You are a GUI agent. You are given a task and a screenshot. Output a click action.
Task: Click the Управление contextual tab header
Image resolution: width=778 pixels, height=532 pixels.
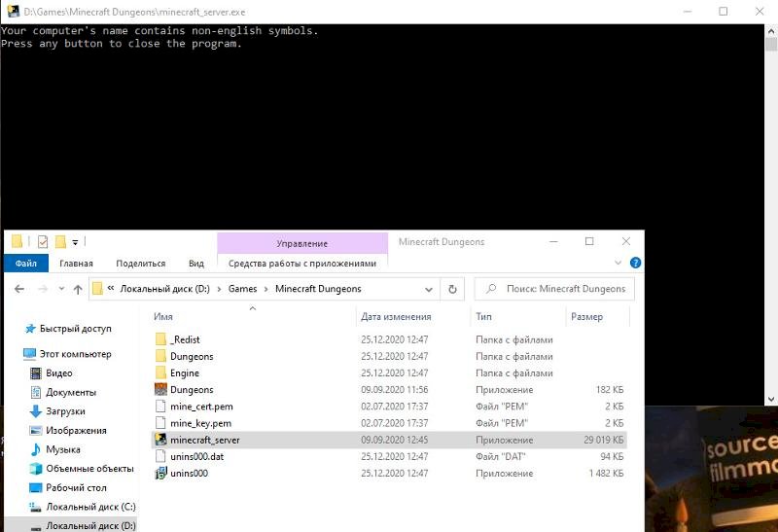click(x=302, y=244)
